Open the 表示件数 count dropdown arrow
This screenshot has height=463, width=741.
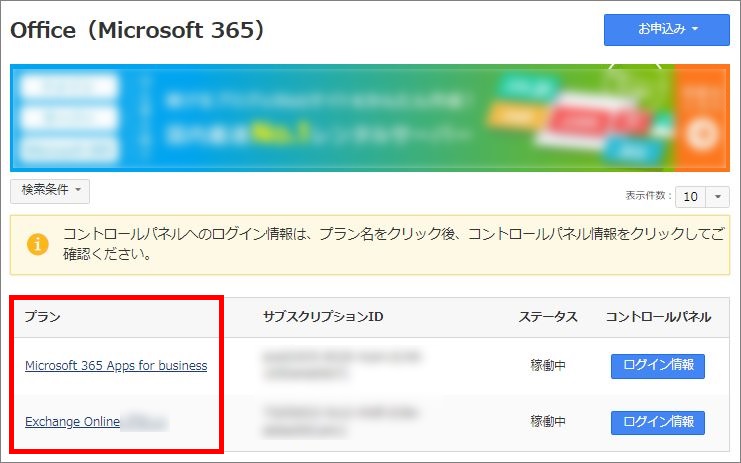pos(720,197)
